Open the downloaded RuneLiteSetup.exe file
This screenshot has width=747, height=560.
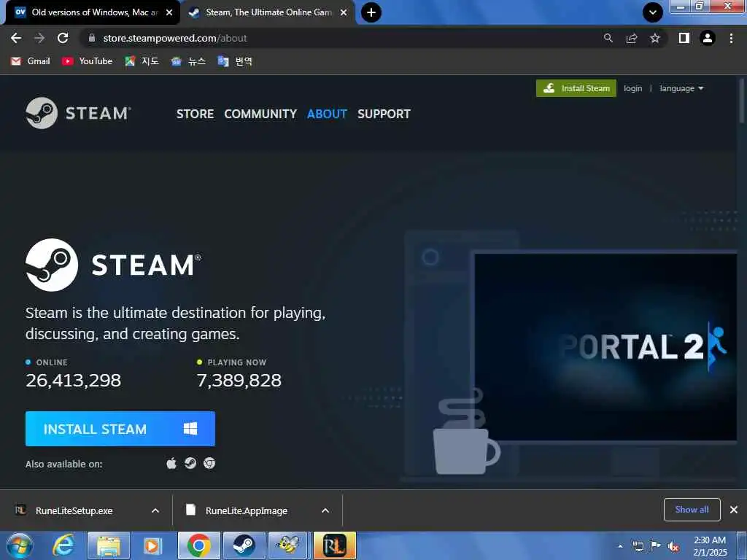tap(74, 510)
